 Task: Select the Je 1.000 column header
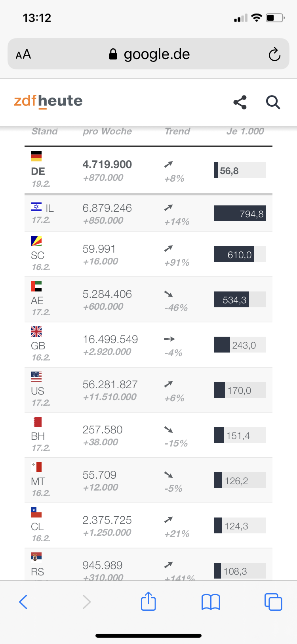tap(245, 131)
